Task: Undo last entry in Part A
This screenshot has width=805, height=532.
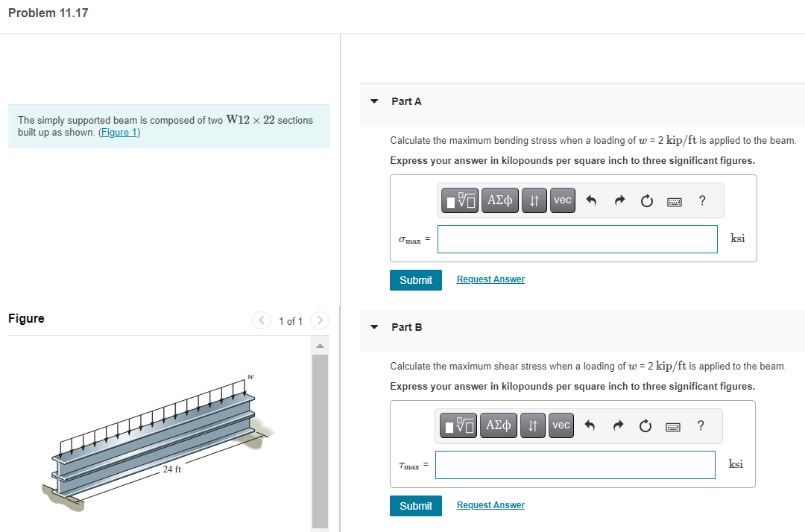Action: click(x=591, y=200)
